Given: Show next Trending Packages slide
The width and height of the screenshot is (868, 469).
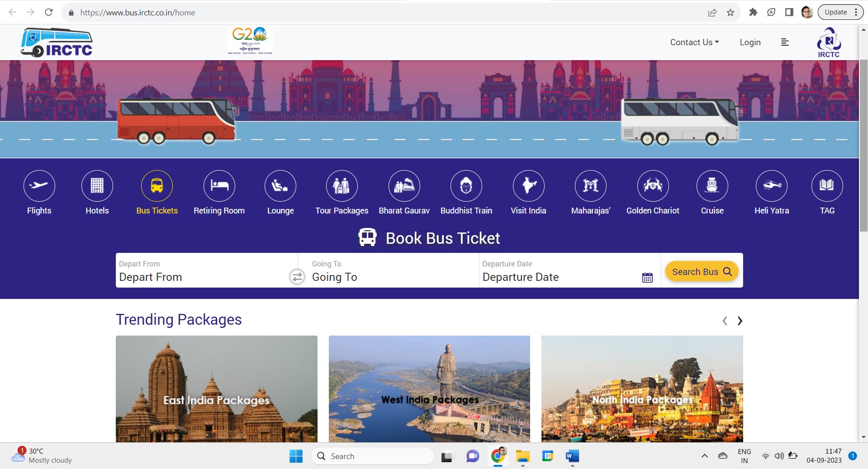Looking at the screenshot, I should click(740, 321).
